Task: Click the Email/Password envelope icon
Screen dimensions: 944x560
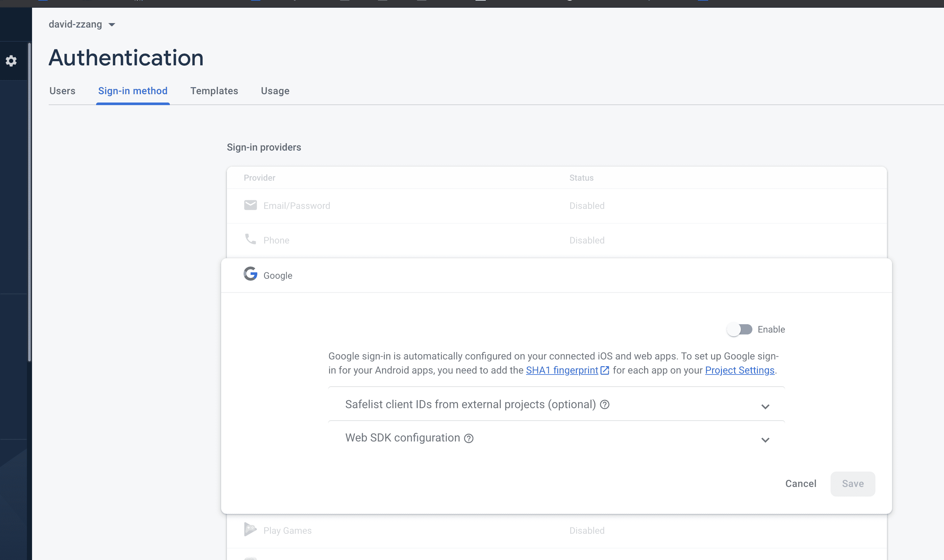Action: pyautogui.click(x=250, y=205)
